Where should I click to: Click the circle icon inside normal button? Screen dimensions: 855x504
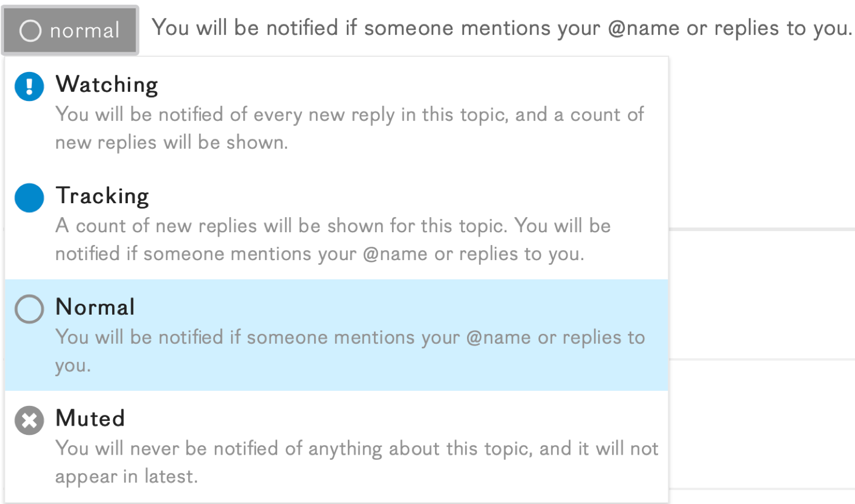pos(30,31)
